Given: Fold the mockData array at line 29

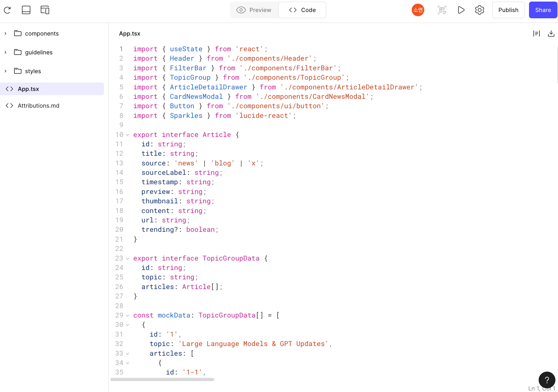Looking at the screenshot, I should (127, 315).
